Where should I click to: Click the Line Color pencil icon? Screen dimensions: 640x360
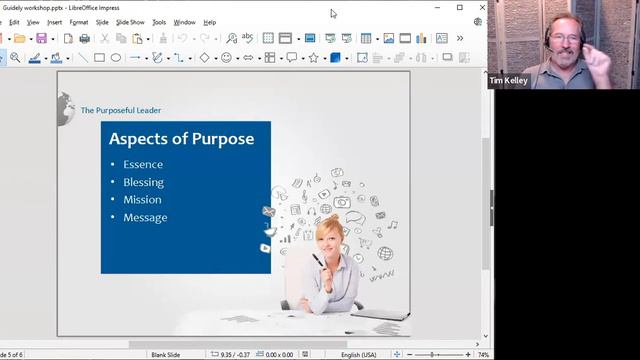tap(35, 58)
